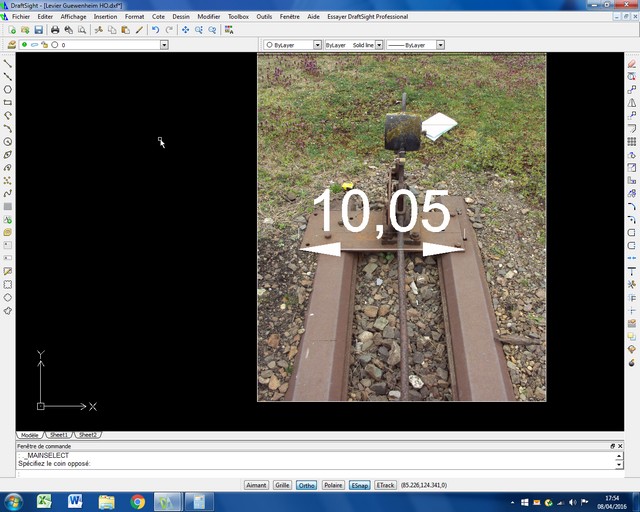Open the Solid line linetype dropdown
640x512 pixels.
379,45
